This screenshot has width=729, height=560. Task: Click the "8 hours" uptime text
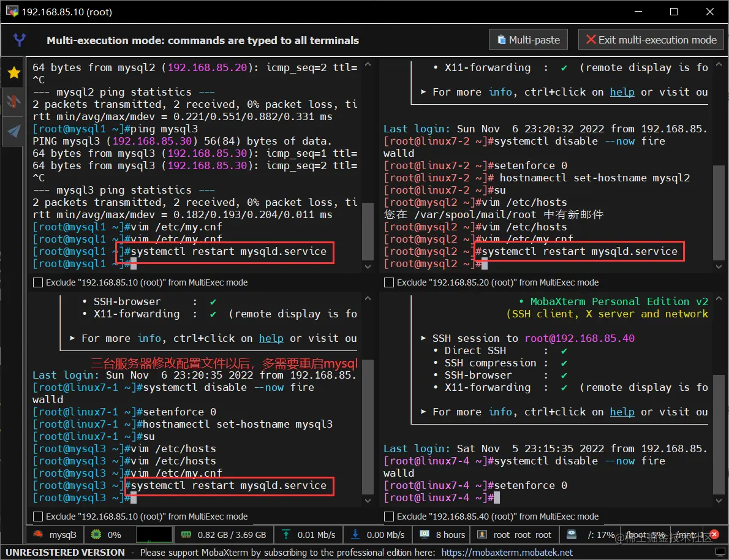tap(450, 535)
